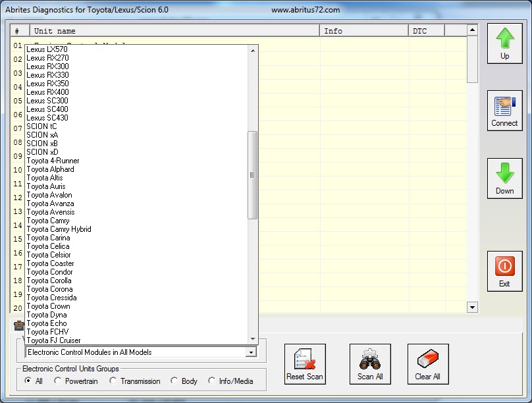Viewport: 532px width, 403px height.
Task: Choose Lexus RX300 from the list
Action: [137, 67]
